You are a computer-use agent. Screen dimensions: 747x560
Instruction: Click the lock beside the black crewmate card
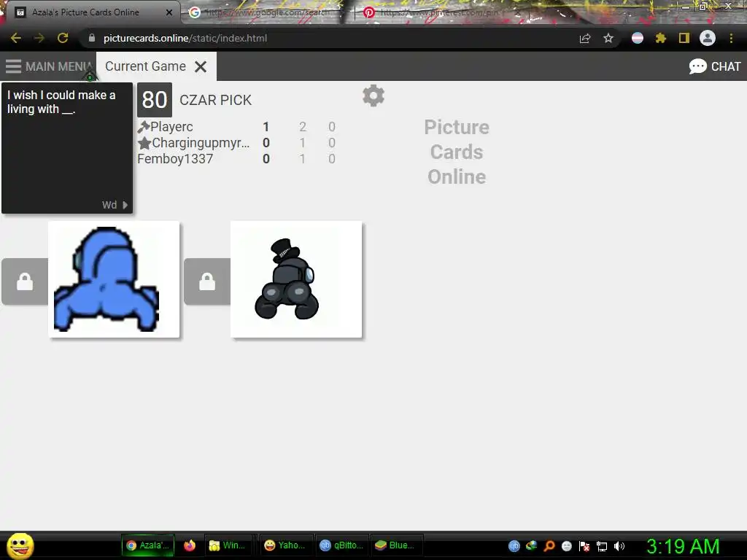tap(207, 281)
